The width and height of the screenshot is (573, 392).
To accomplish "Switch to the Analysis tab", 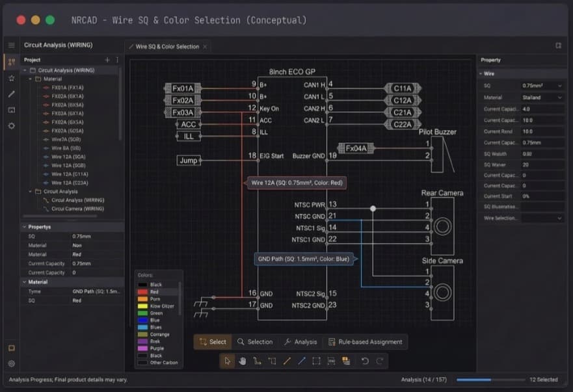I will 300,341.
